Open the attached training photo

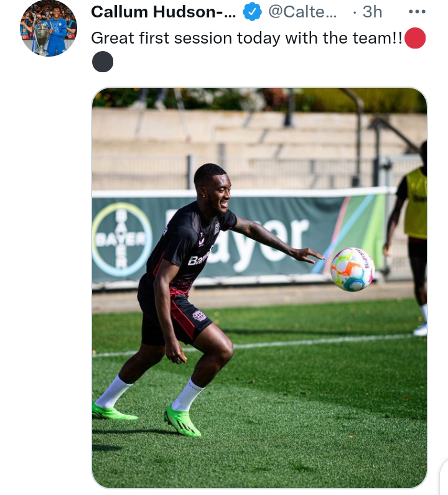pyautogui.click(x=259, y=288)
